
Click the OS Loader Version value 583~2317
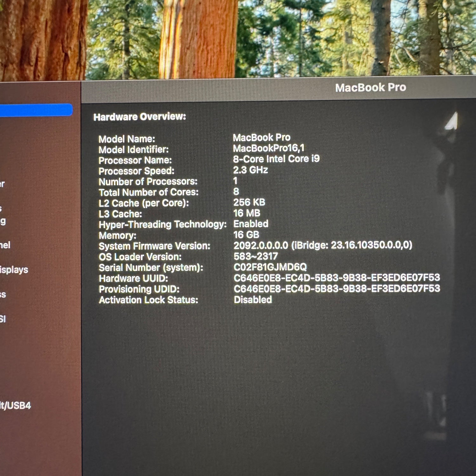click(x=255, y=256)
